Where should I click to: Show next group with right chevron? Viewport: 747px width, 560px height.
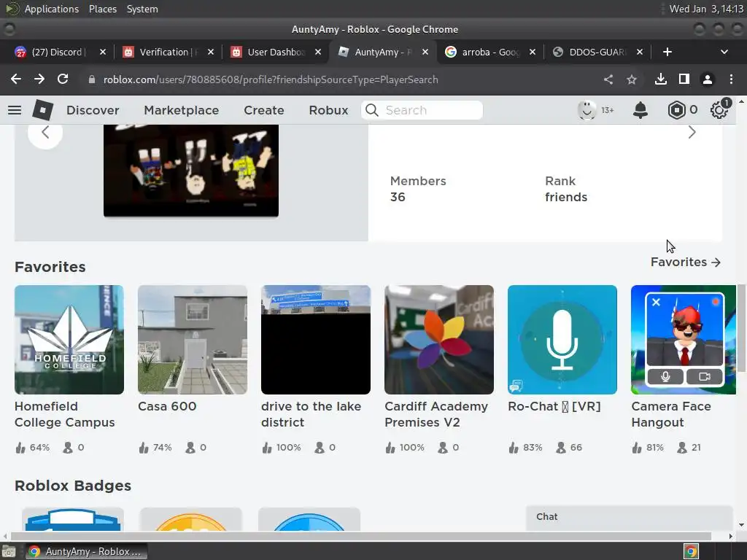coord(692,133)
